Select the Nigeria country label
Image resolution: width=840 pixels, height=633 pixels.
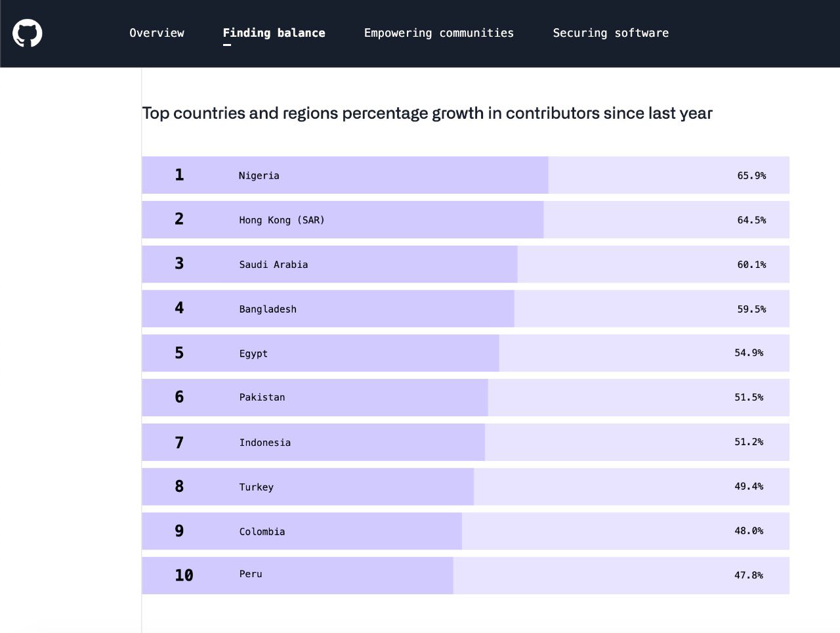tap(259, 175)
